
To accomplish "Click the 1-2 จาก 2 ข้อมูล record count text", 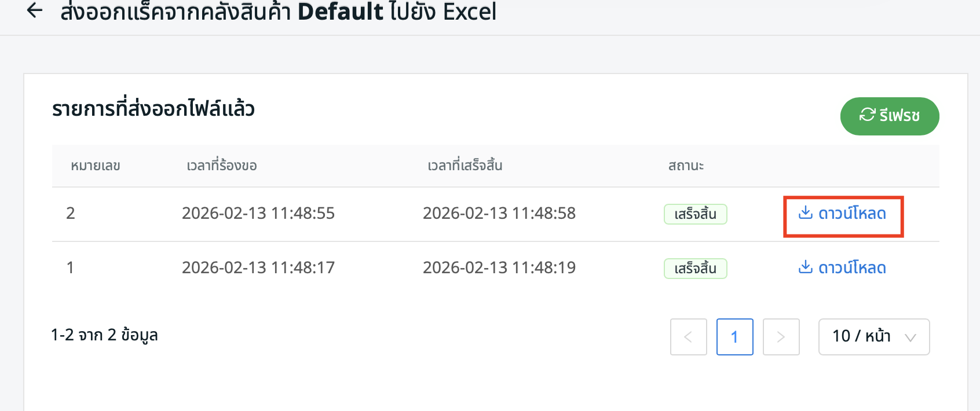I will click(x=104, y=335).
